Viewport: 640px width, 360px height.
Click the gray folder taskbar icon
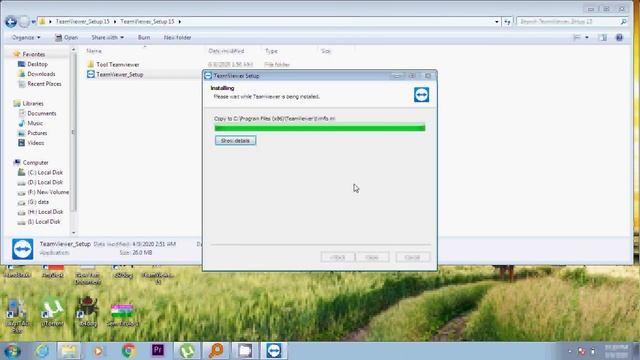click(x=245, y=351)
